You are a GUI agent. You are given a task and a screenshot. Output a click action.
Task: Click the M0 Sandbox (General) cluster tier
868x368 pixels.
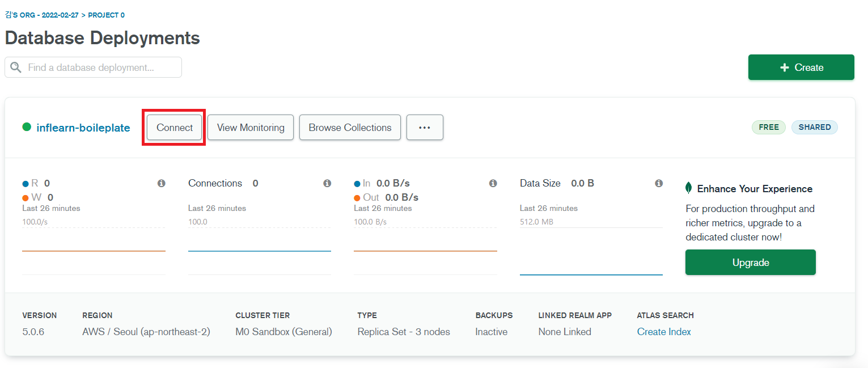coord(283,332)
